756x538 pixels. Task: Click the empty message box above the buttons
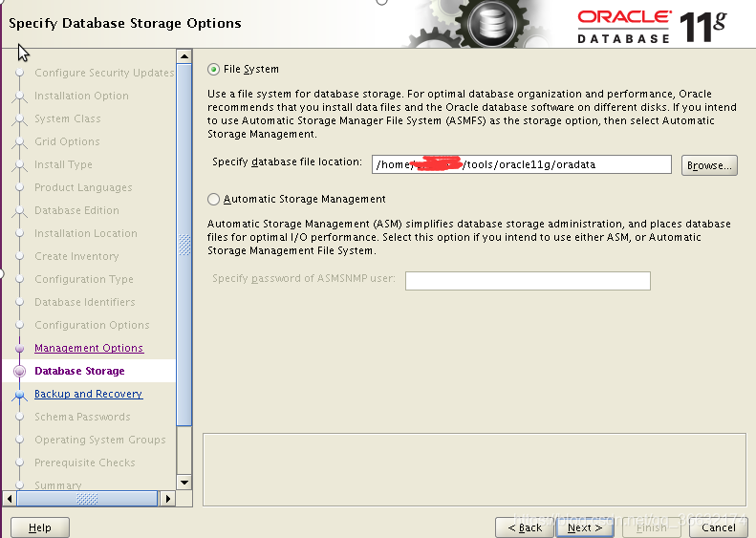coord(474,469)
